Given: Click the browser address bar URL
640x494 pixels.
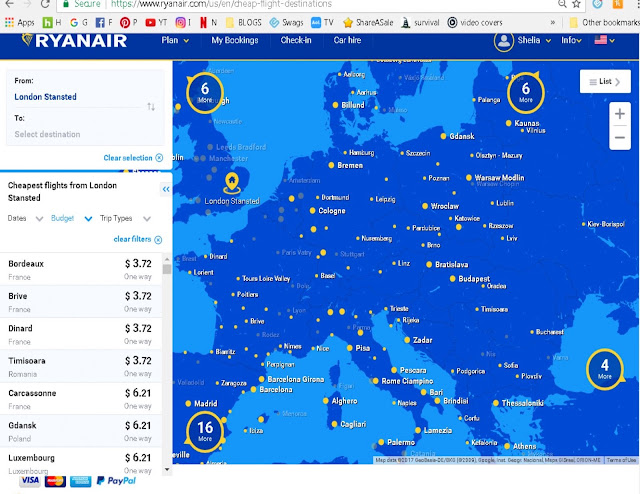Looking at the screenshot, I should [x=221, y=4].
